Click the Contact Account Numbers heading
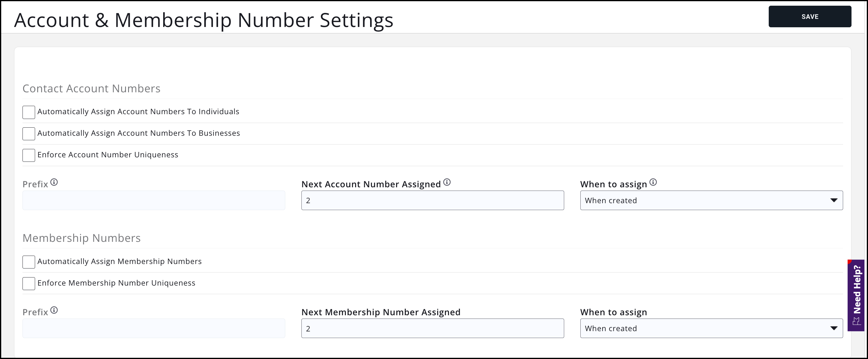This screenshot has width=868, height=359. point(91,88)
